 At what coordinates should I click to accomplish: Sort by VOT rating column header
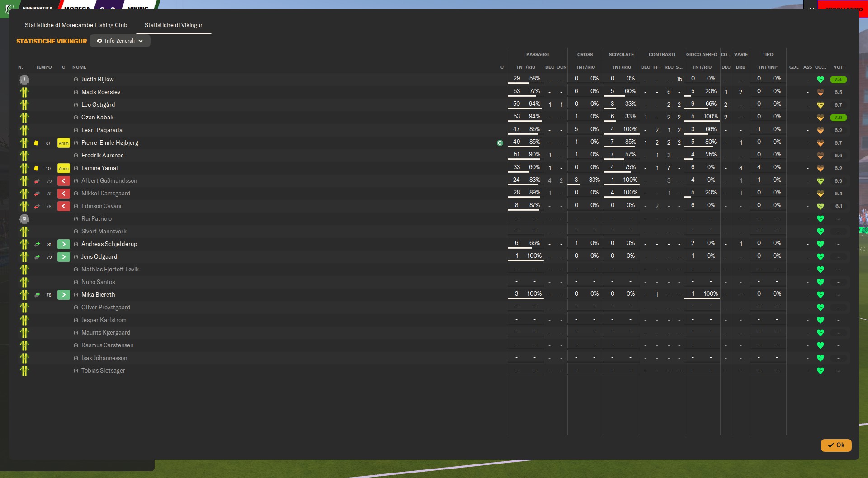[838, 67]
